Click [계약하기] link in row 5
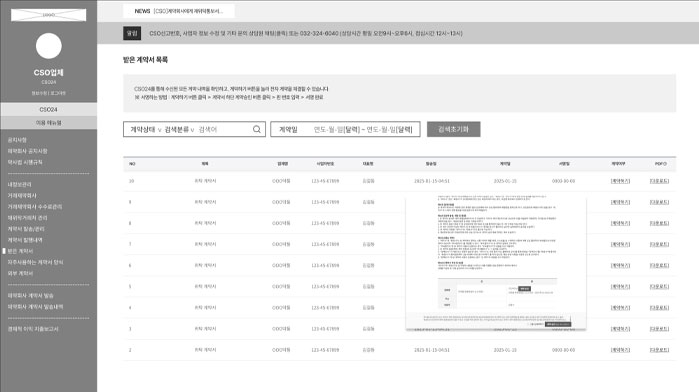The width and height of the screenshot is (699, 392). pyautogui.click(x=620, y=286)
